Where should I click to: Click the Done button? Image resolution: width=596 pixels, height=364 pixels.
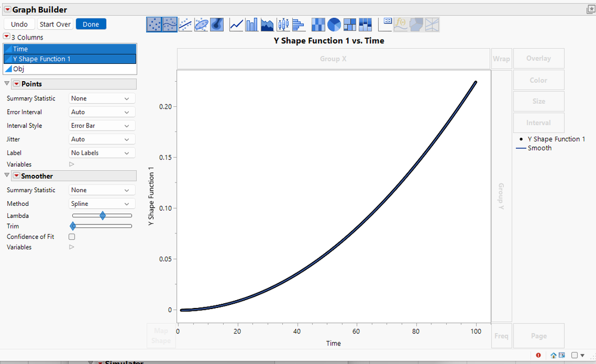click(x=91, y=24)
